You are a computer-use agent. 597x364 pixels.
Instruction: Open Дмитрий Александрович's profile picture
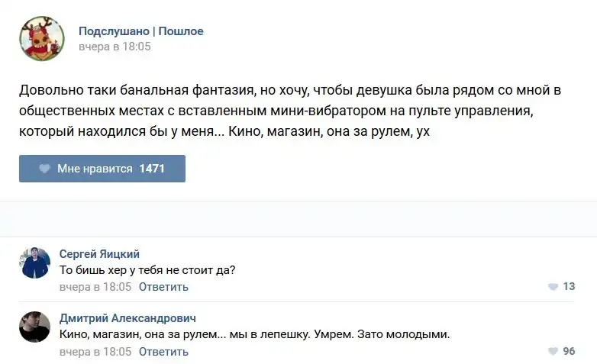(x=34, y=327)
